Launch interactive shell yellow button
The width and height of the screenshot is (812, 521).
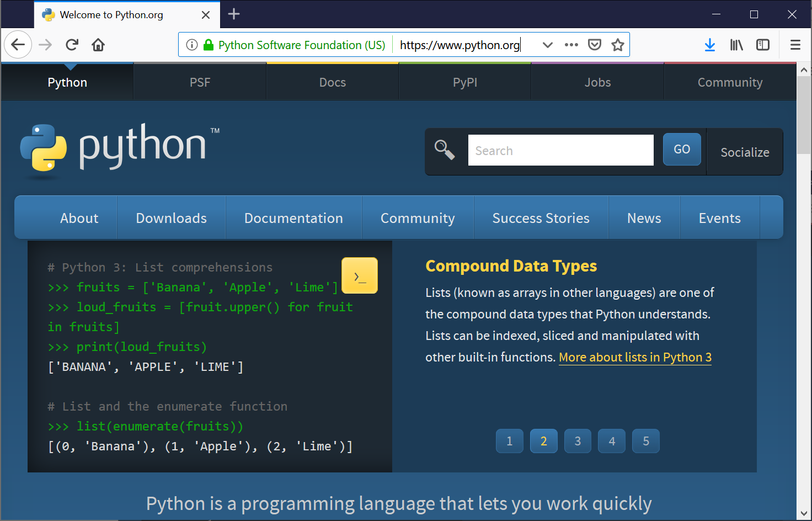360,275
